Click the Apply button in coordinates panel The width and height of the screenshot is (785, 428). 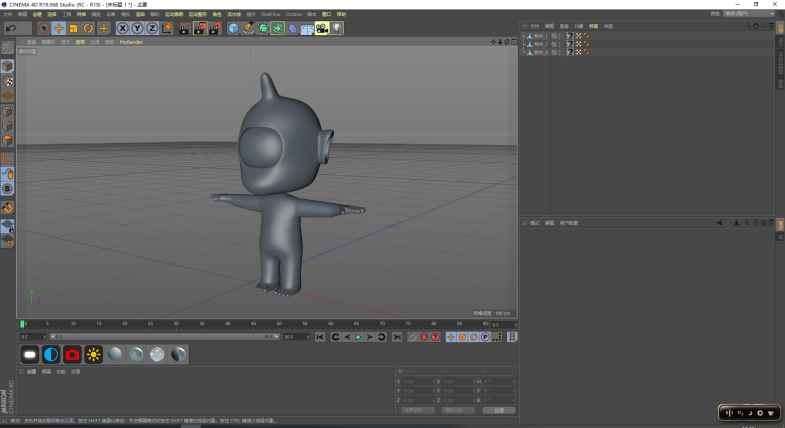click(x=498, y=410)
